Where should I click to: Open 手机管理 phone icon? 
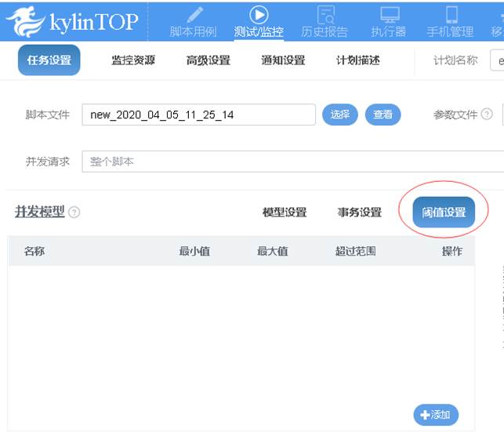[x=451, y=15]
